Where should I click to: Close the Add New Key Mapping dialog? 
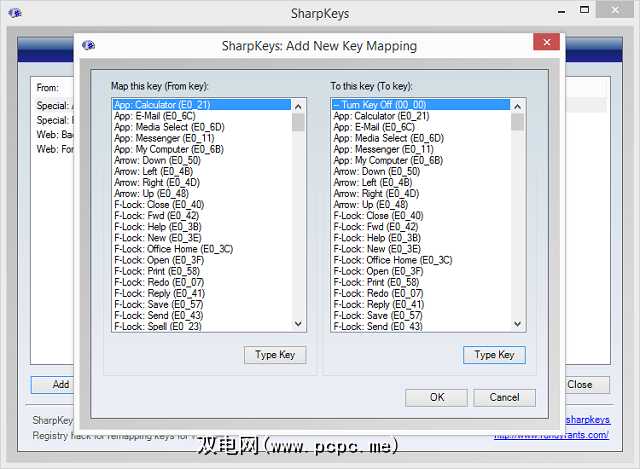(x=546, y=42)
